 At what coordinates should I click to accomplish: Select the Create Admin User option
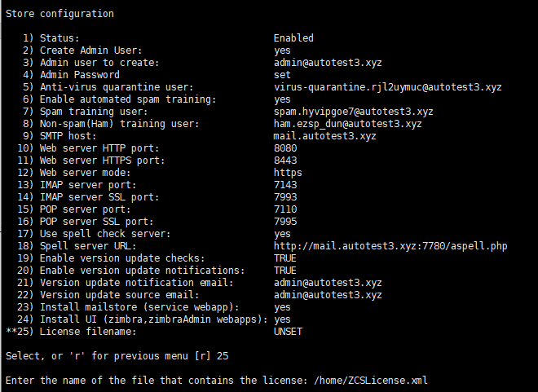point(157,51)
